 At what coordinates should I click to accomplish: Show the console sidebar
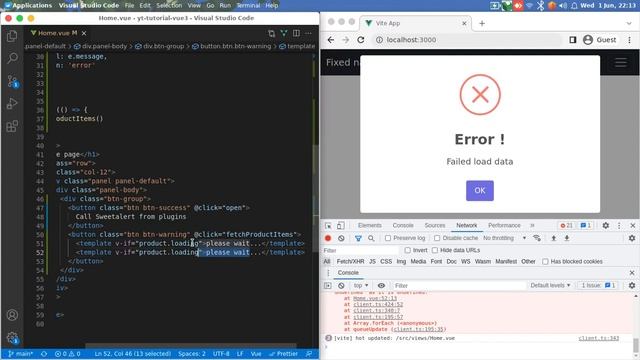(x=328, y=285)
